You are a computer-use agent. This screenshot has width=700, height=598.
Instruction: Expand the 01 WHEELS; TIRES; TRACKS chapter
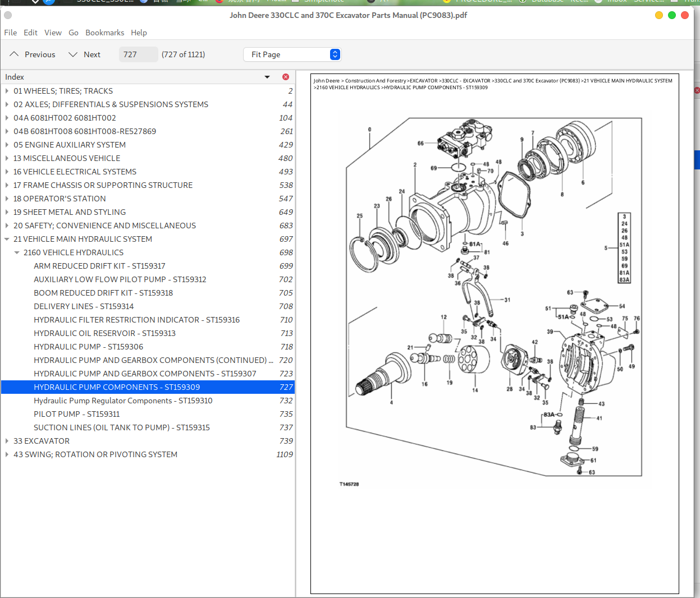coord(7,91)
